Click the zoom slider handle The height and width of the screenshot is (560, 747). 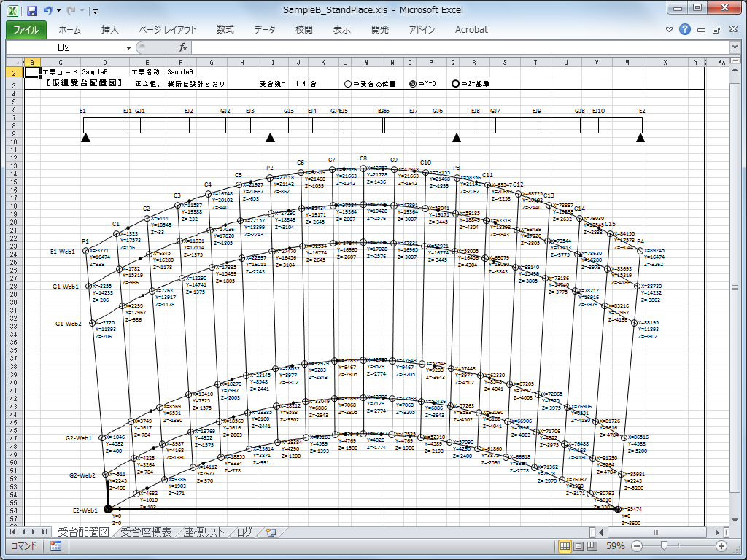click(x=662, y=545)
